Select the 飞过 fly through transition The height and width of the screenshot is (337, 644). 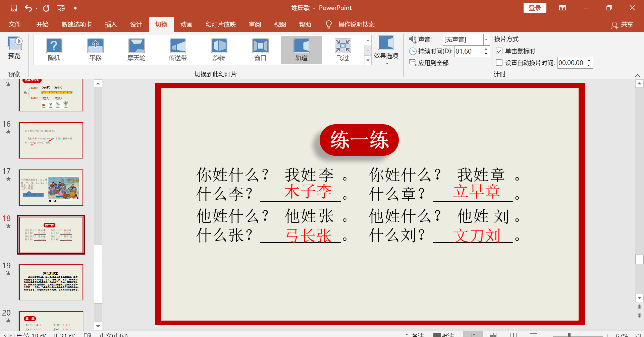(x=343, y=50)
